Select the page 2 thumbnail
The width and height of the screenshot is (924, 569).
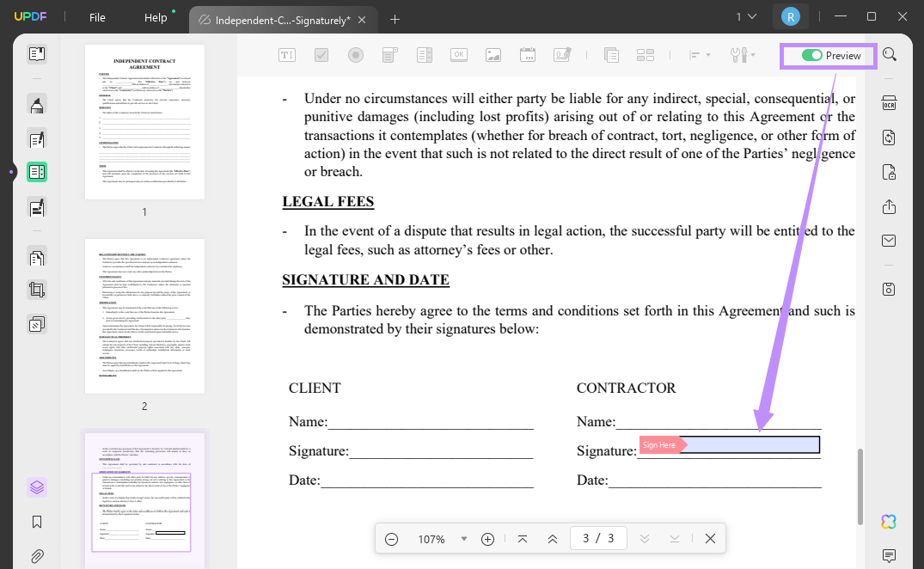point(144,315)
